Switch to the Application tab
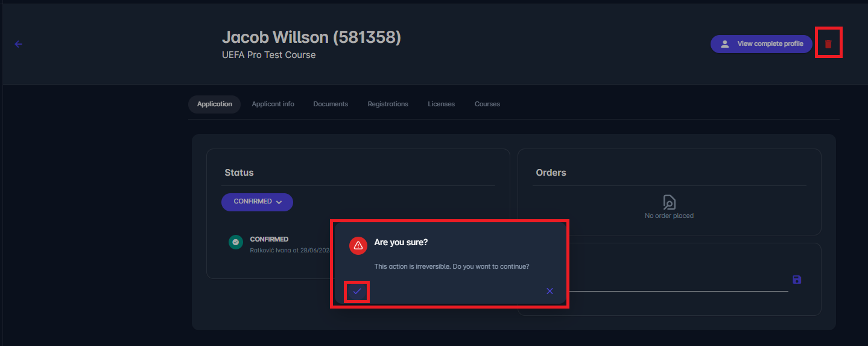The height and width of the screenshot is (346, 868). (x=214, y=104)
